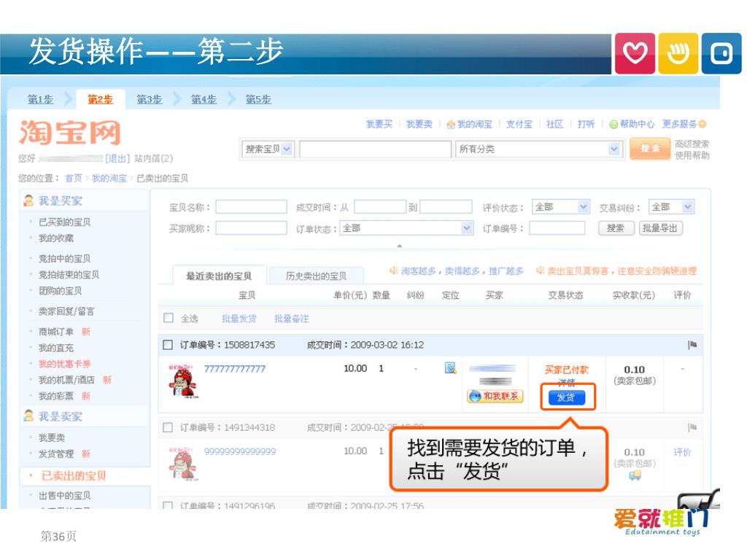Click the 高级搜索 link

(x=692, y=144)
